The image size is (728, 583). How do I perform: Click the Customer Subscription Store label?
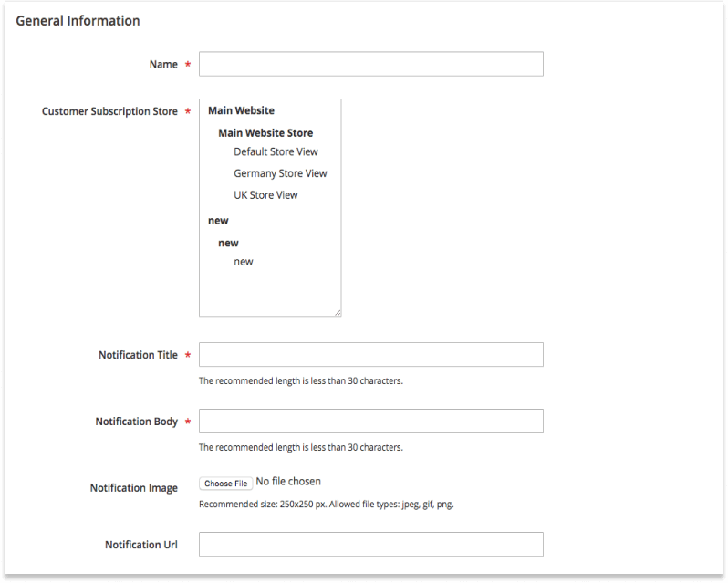tap(109, 111)
